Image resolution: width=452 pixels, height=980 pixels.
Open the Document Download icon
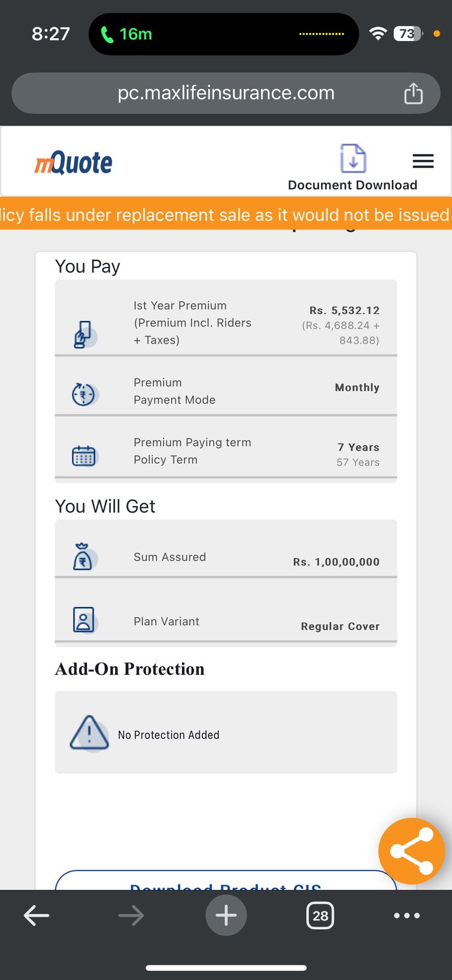point(353,159)
